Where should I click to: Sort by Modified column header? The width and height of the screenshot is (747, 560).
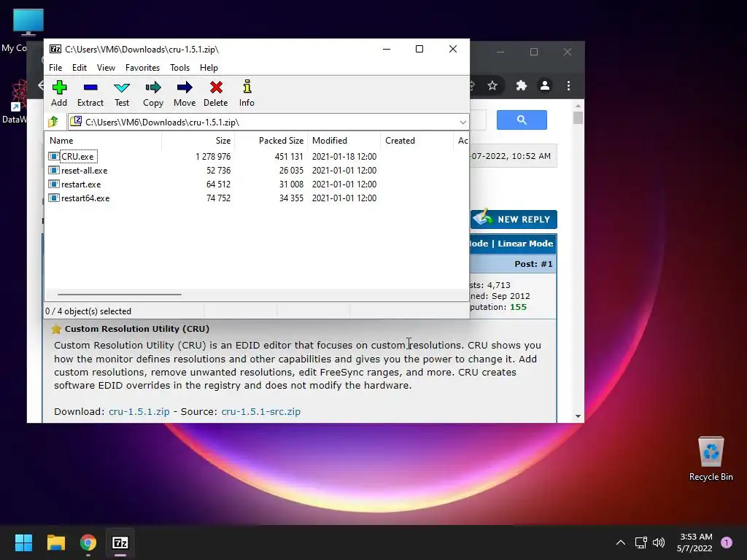(x=344, y=141)
